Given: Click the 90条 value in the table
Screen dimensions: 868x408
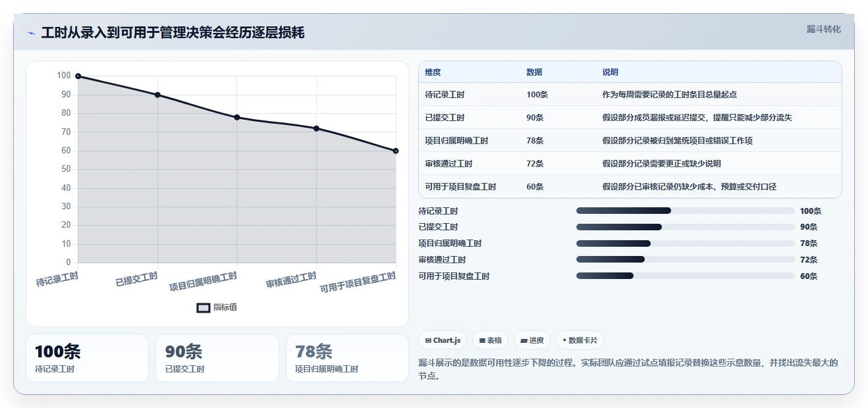Looking at the screenshot, I should 535,118.
